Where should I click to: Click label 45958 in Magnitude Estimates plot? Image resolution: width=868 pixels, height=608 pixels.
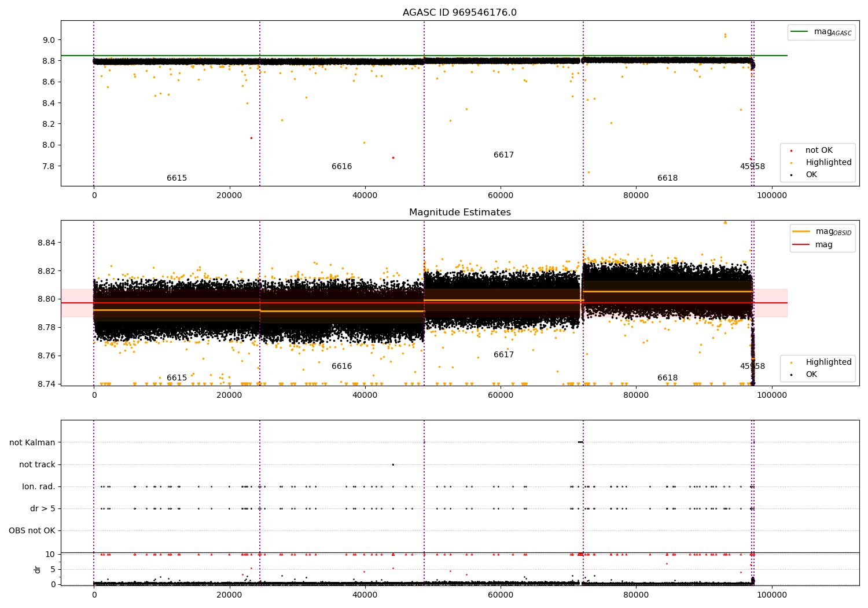coord(752,367)
